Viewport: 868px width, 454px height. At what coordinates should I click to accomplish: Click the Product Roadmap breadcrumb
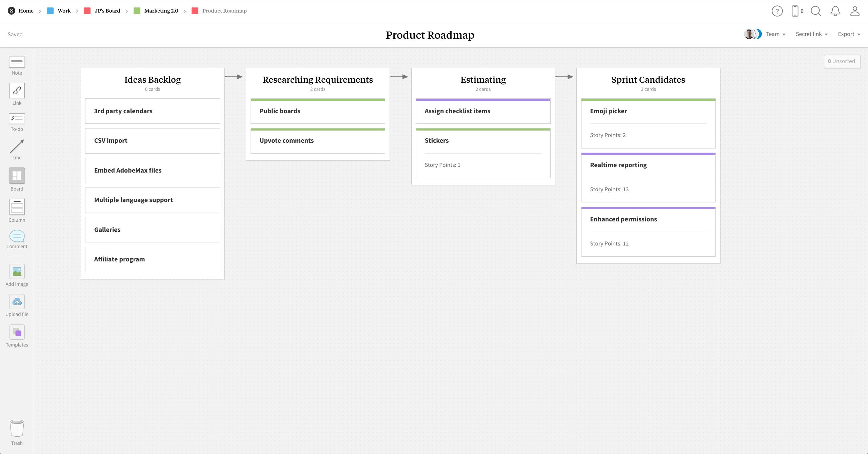pos(224,11)
